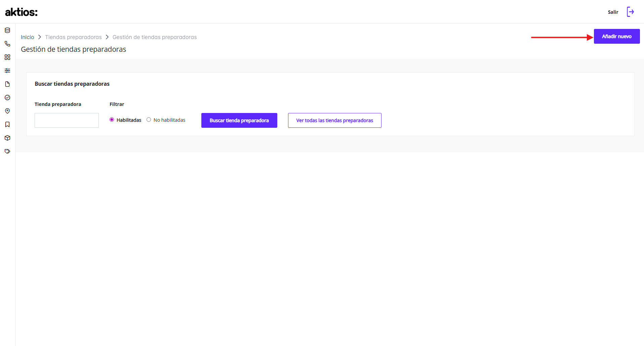This screenshot has width=644, height=346.
Task: Go to Inicio breadcrumb
Action: [28, 37]
